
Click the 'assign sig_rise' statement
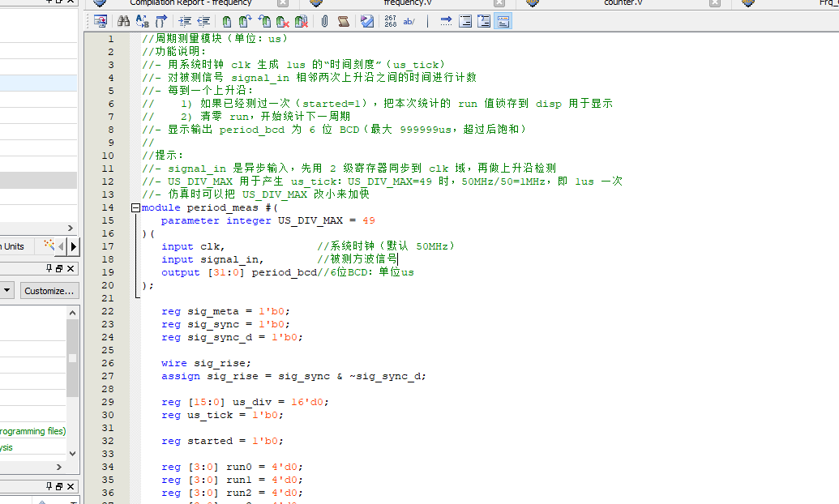click(x=293, y=376)
